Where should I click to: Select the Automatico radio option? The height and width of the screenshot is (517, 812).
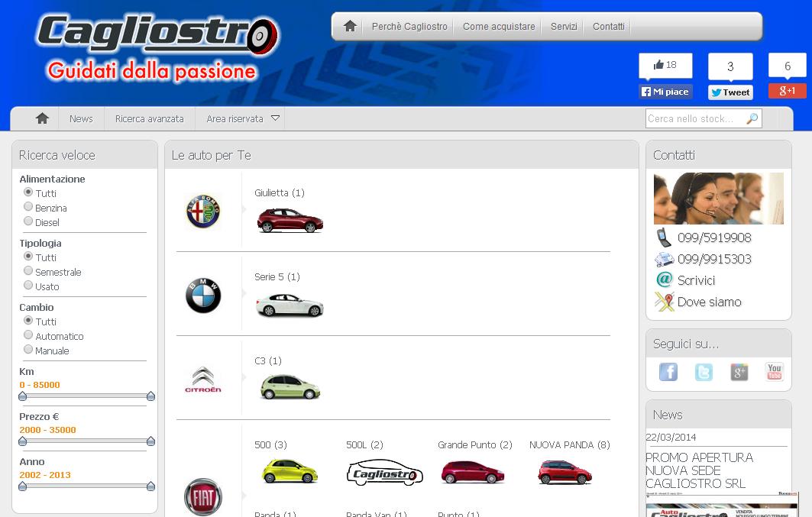pyautogui.click(x=28, y=334)
